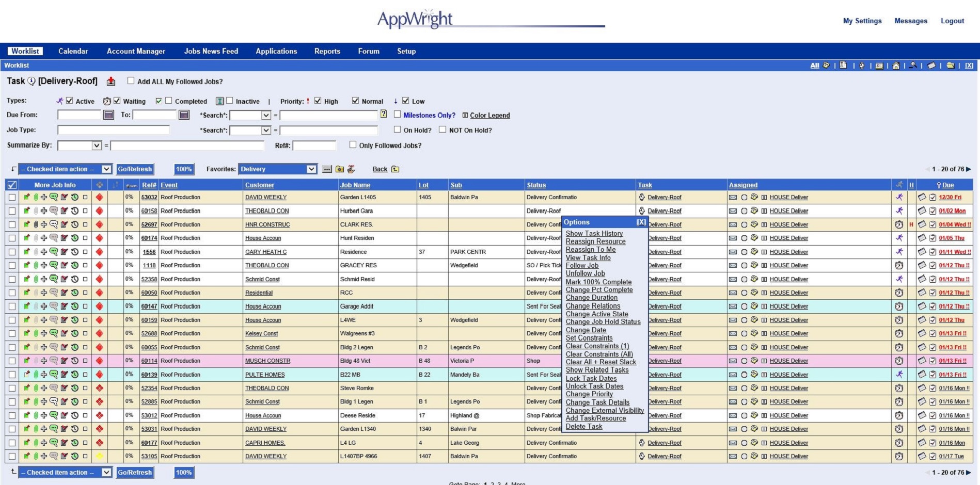Open the To date calendar picker icon
Image resolution: width=980 pixels, height=485 pixels.
[184, 115]
